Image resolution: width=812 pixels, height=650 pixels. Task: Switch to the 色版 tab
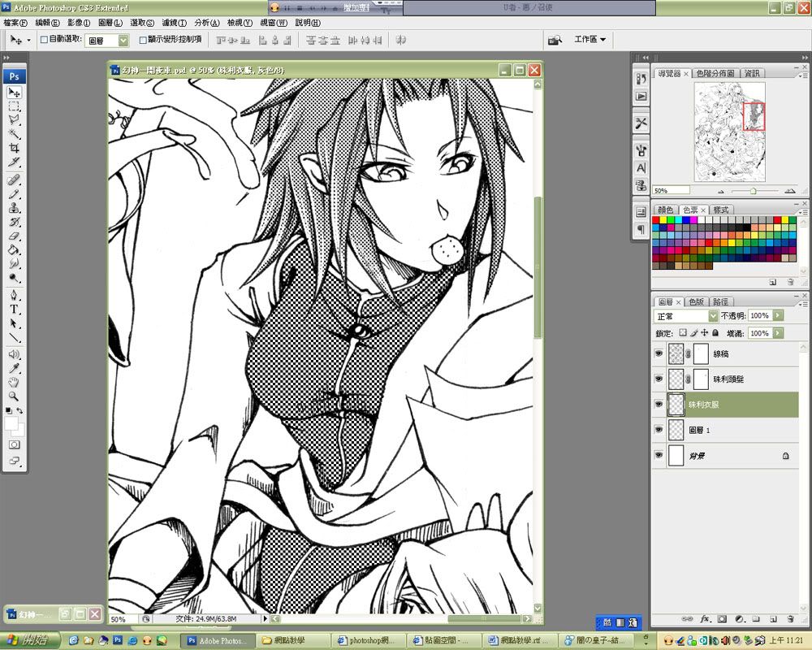click(x=696, y=301)
